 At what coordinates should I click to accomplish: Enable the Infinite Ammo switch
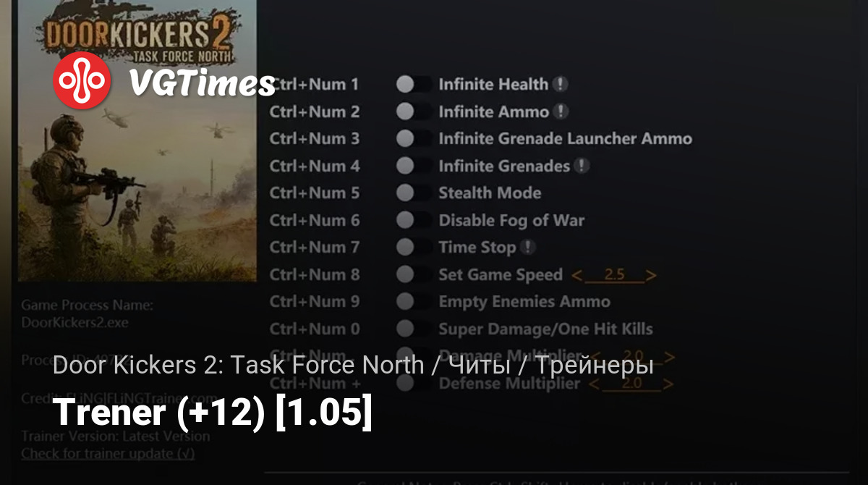(413, 111)
